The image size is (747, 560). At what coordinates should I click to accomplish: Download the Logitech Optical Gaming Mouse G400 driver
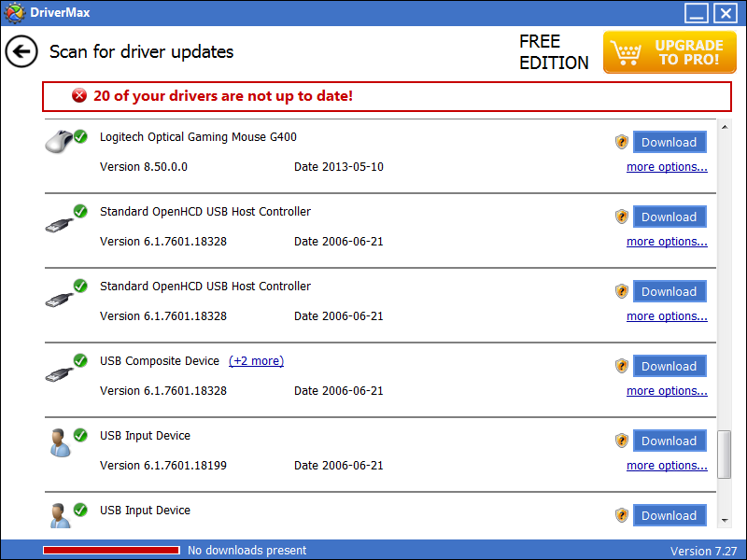click(x=669, y=142)
